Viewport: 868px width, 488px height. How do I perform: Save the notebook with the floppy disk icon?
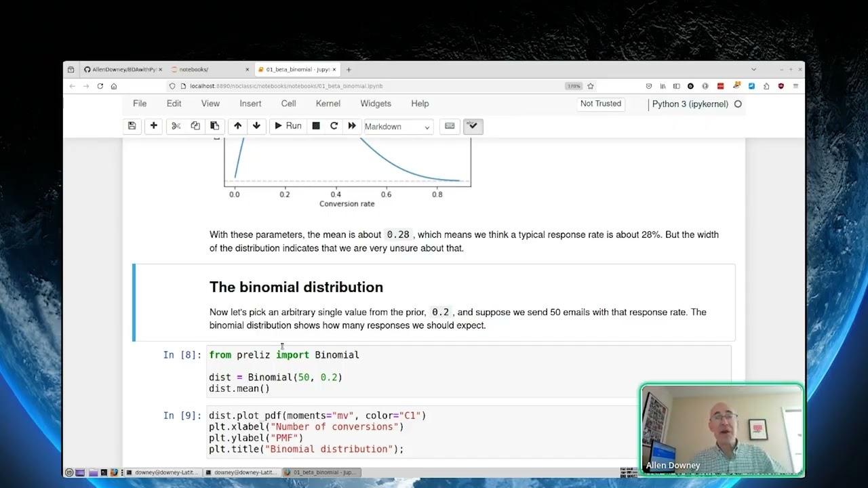pyautogui.click(x=132, y=126)
